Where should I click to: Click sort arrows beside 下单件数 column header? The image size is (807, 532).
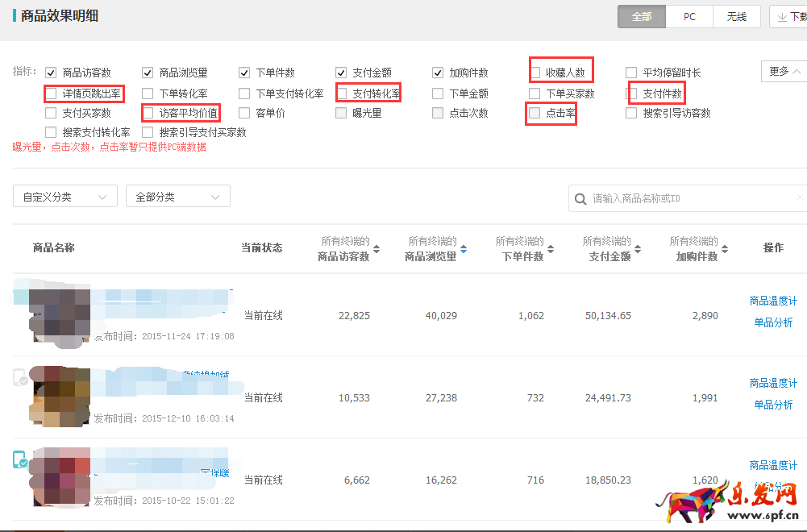click(551, 249)
